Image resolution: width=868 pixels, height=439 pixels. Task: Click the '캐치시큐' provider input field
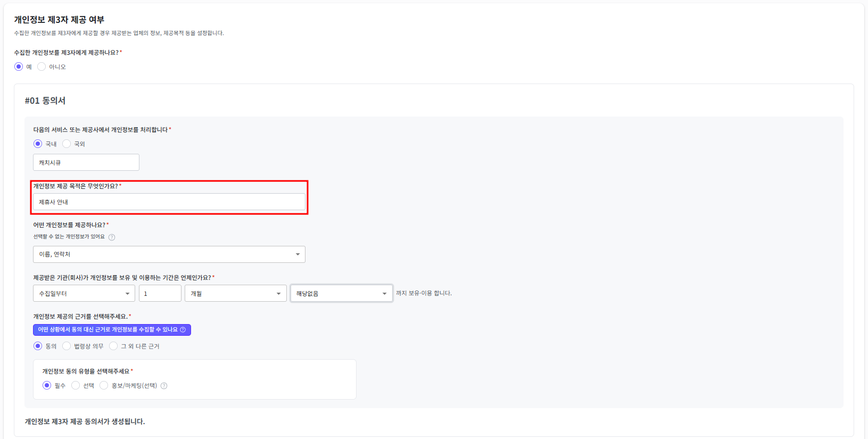pyautogui.click(x=86, y=162)
